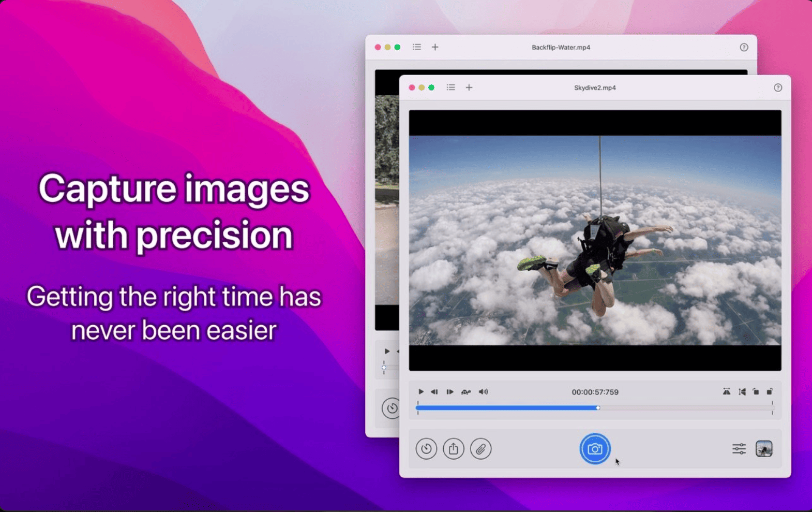Click the Skydive2.mp4 window title
Image resolution: width=812 pixels, height=512 pixels.
[595, 87]
